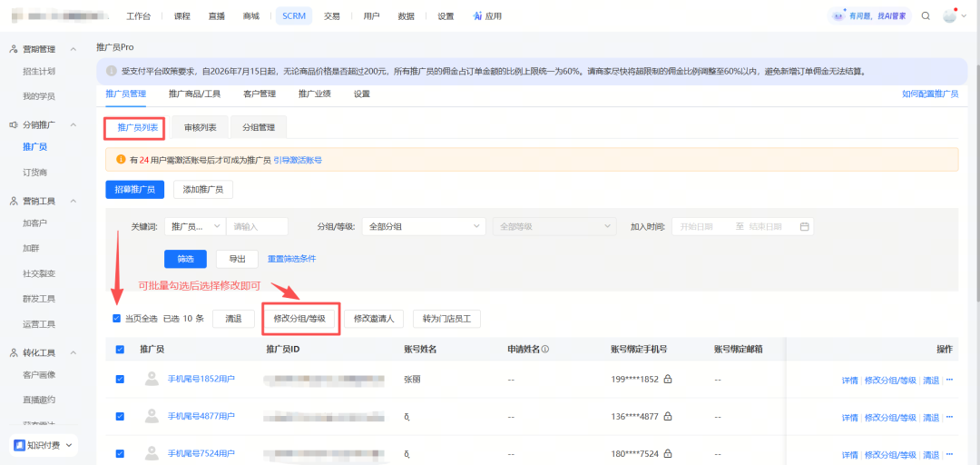Click the warning icon in the activation notice
Viewport: 980px width, 465px height.
(x=122, y=160)
